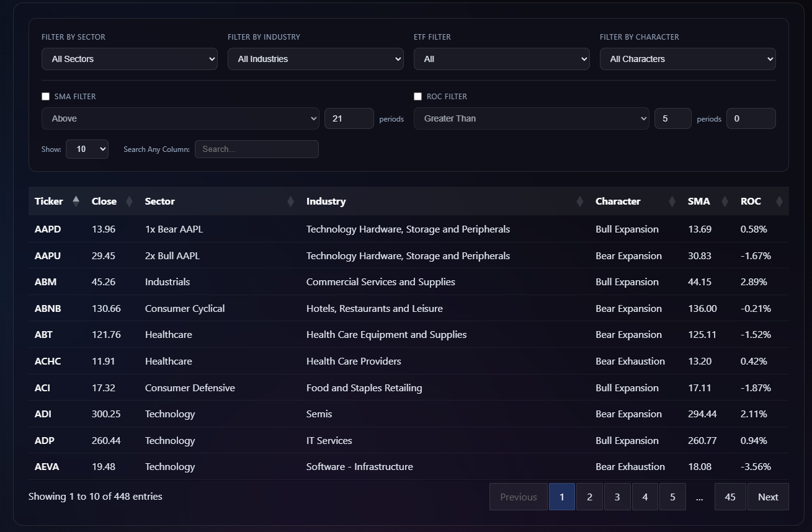
Task: Open the Filter by Industry dropdown
Action: [x=315, y=59]
